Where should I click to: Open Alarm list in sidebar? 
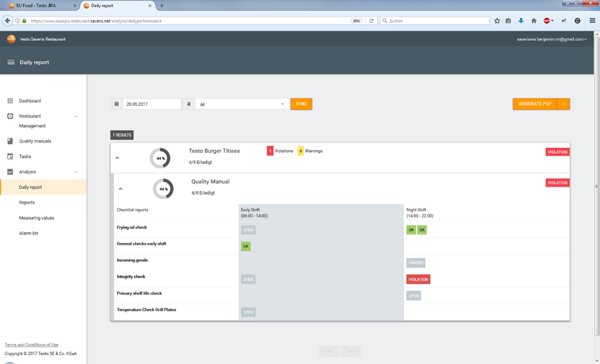29,233
